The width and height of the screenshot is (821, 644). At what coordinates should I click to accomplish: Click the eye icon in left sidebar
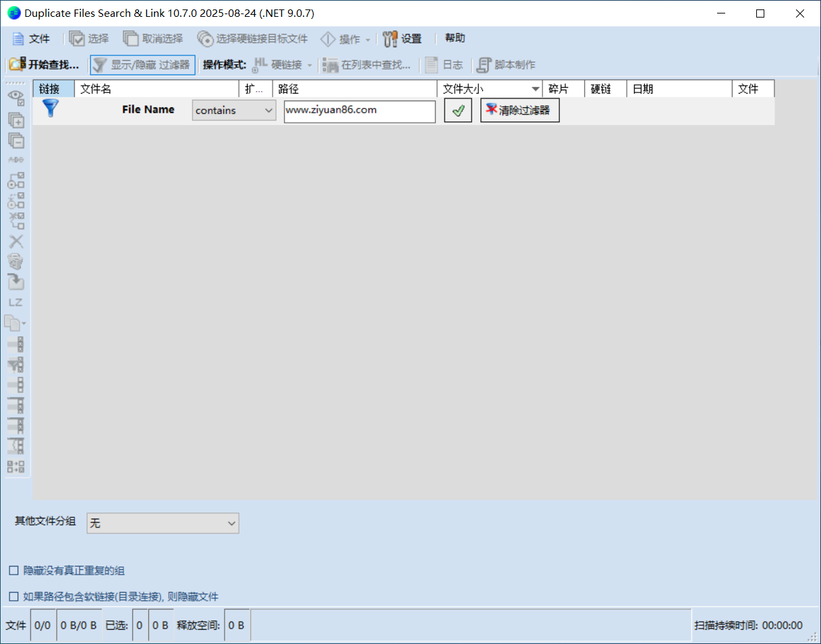16,98
